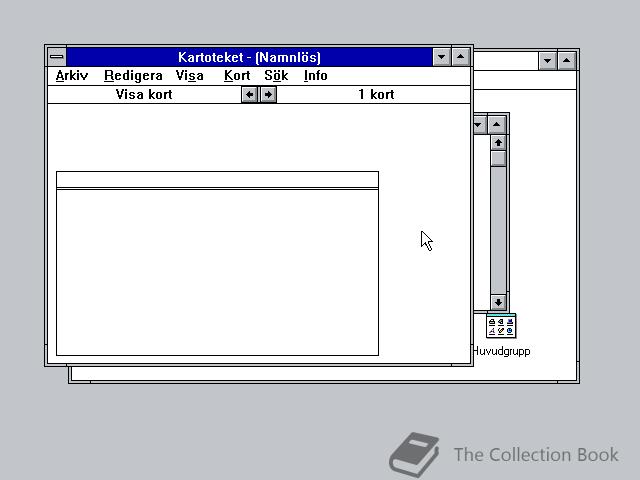640x480 pixels.
Task: Go to next card with right arrow
Action: [268, 95]
